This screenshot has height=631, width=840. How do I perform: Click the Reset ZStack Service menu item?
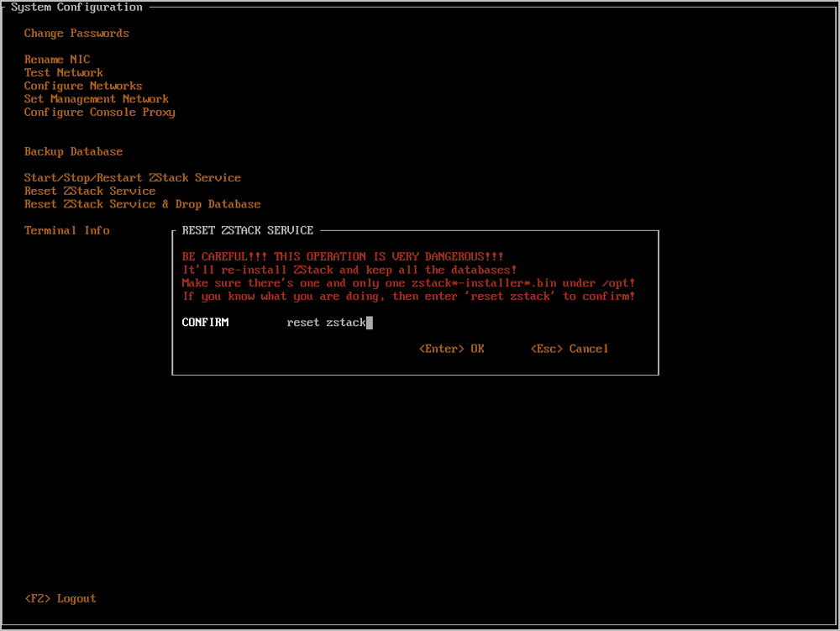tap(89, 192)
